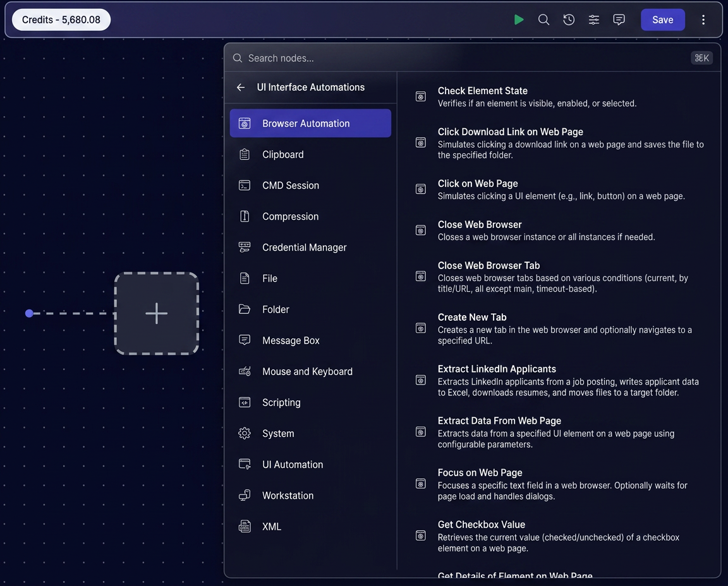The width and height of the screenshot is (728, 586).
Task: Go back using arrow beside UI Interface Automations
Action: tap(241, 87)
